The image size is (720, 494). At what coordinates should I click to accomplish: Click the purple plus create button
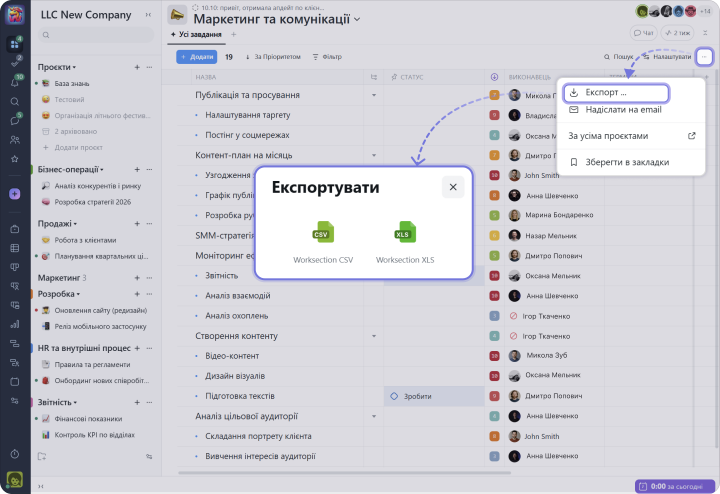coord(15,194)
